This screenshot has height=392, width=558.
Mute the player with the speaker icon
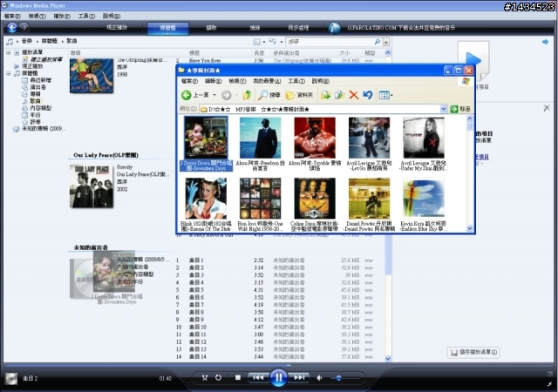click(x=320, y=378)
